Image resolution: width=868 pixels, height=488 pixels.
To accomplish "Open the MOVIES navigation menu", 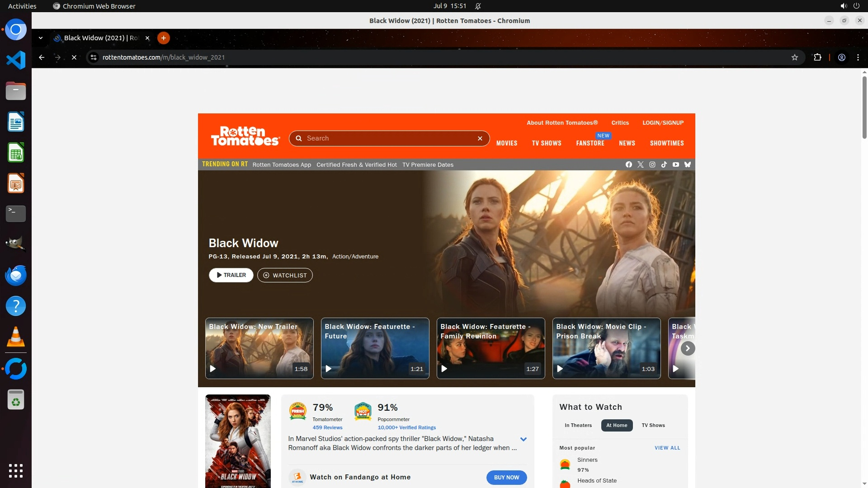I will point(506,143).
